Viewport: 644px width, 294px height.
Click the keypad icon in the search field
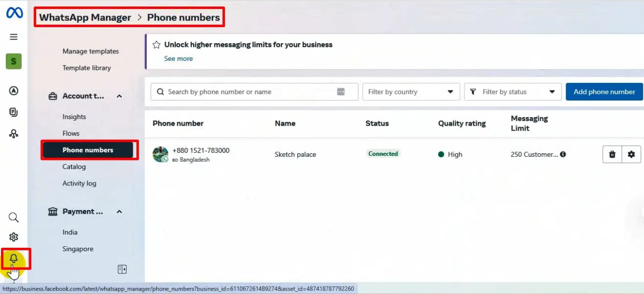pos(341,91)
